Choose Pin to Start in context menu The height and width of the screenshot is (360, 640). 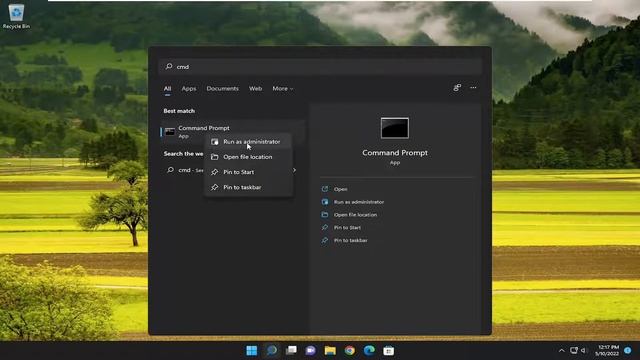(x=249, y=172)
